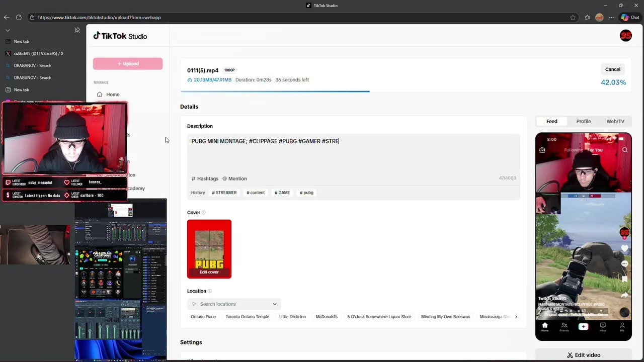Switch preview to the Feed tab

[552, 121]
